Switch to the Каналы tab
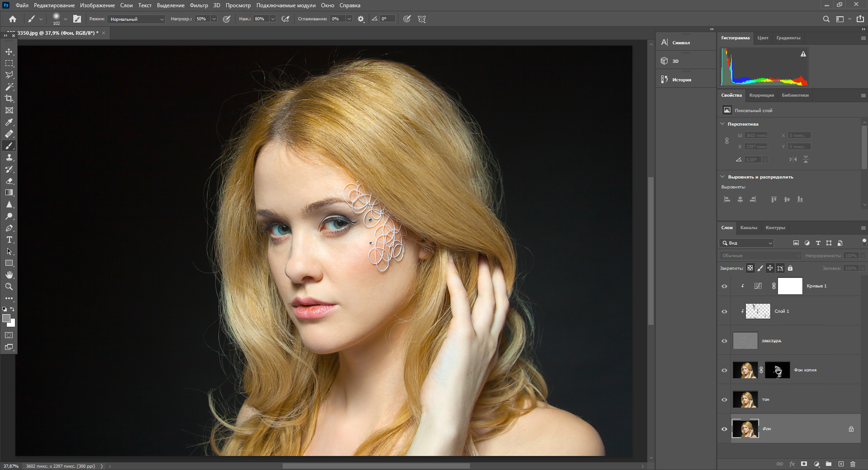 point(749,227)
